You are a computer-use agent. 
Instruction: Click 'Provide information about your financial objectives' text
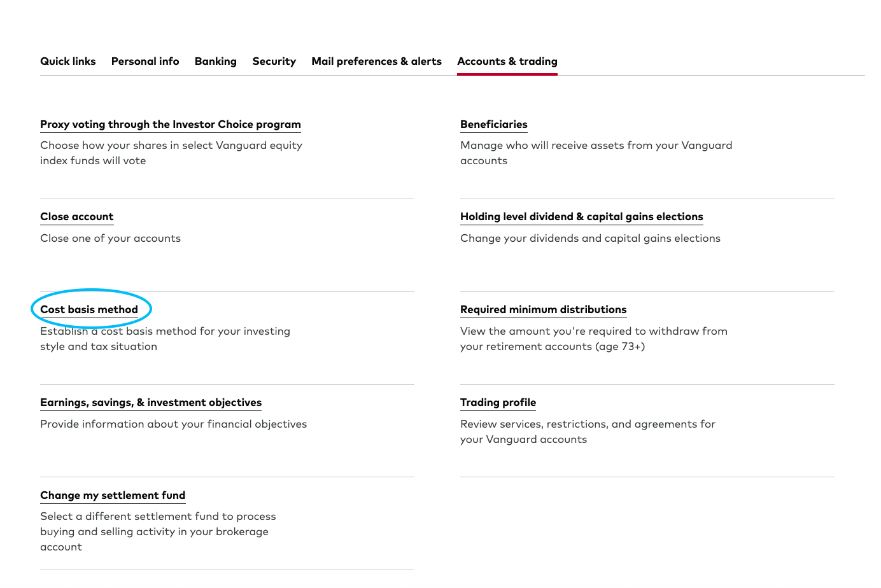click(x=173, y=424)
